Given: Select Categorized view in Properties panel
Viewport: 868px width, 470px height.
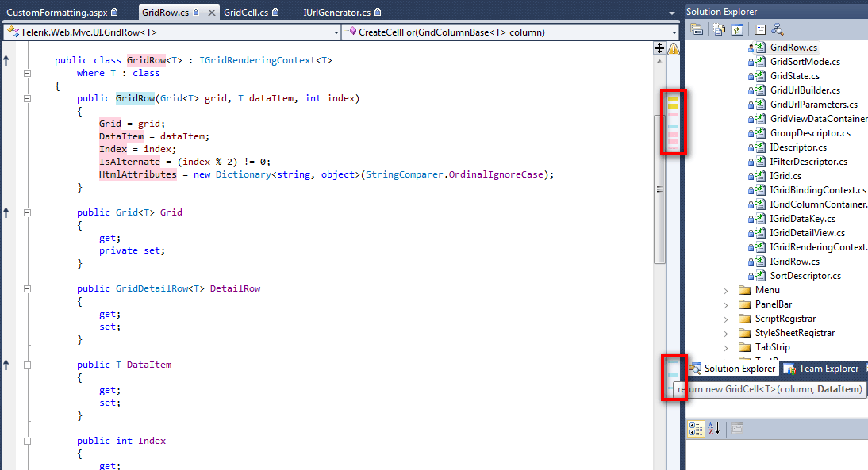Looking at the screenshot, I should coord(696,429).
